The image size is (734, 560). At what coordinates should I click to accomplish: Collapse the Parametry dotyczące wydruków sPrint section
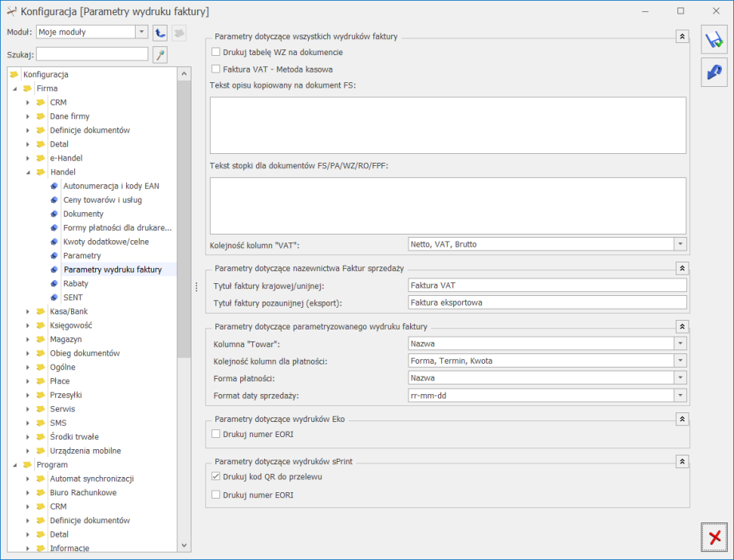tap(681, 460)
